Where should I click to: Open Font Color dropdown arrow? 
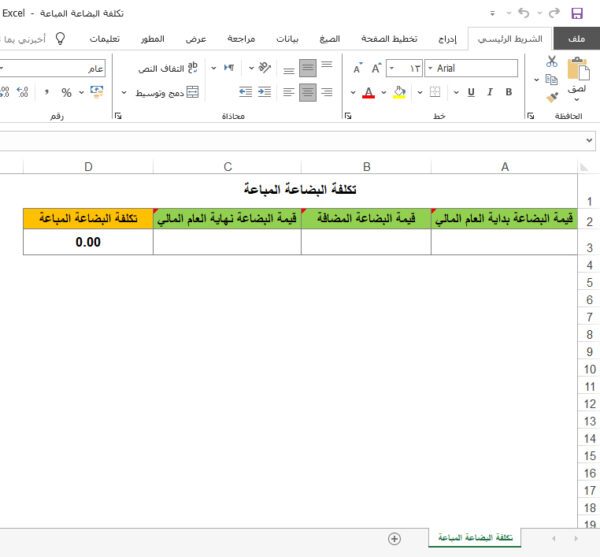[353, 92]
